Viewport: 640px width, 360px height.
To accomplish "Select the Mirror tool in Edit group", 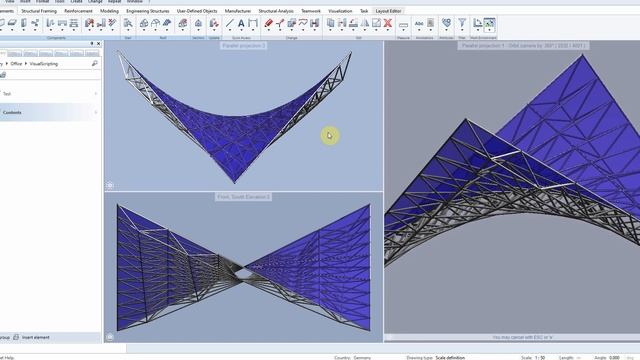I will click(364, 23).
